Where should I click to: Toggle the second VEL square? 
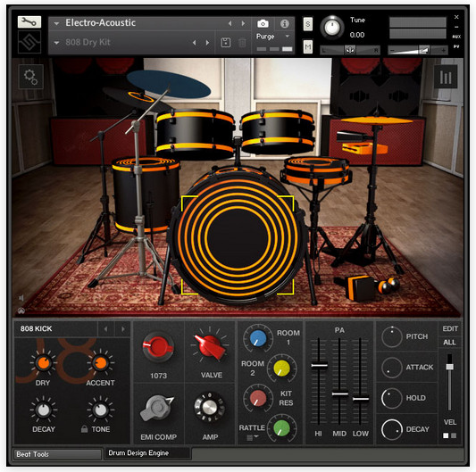pos(454,435)
